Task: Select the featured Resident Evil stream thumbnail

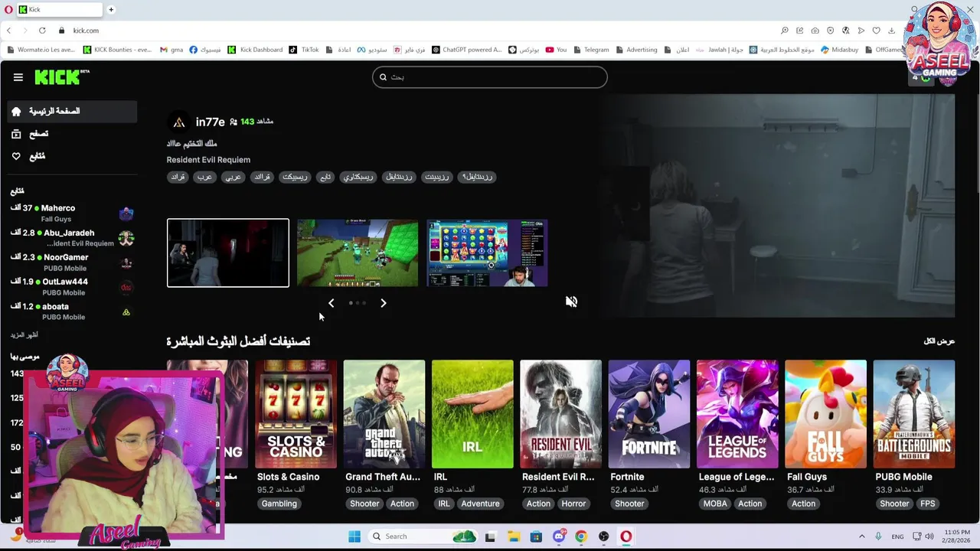Action: [228, 253]
